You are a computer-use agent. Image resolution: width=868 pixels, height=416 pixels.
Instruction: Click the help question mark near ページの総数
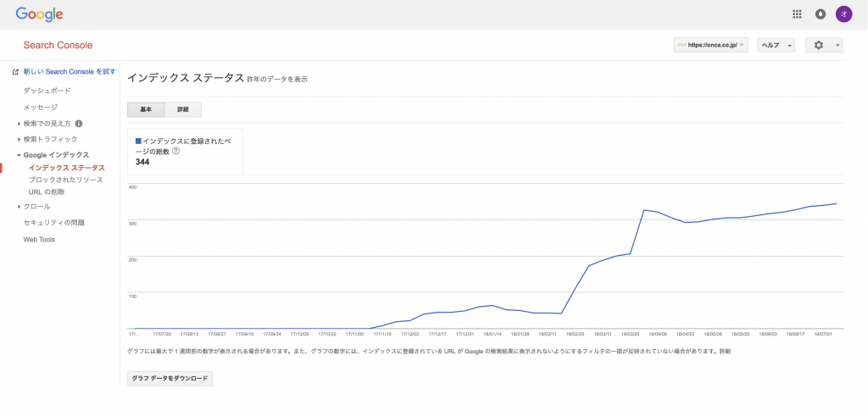tap(175, 151)
